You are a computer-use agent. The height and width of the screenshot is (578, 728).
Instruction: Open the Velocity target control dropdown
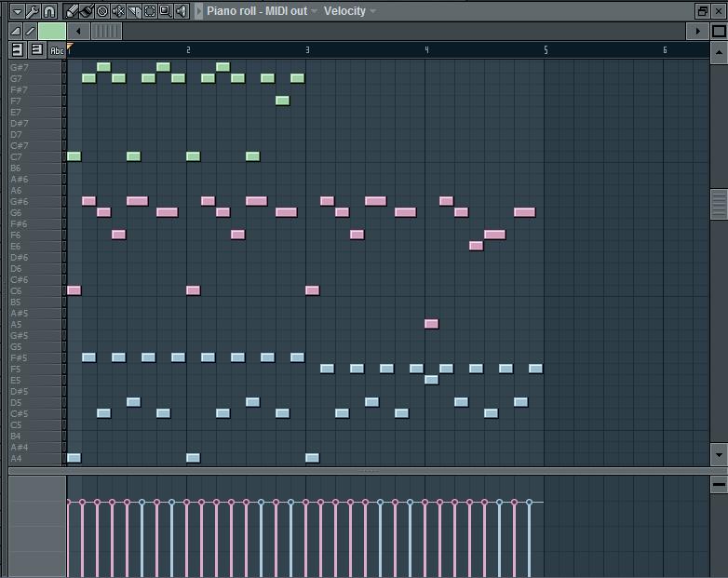(372, 11)
